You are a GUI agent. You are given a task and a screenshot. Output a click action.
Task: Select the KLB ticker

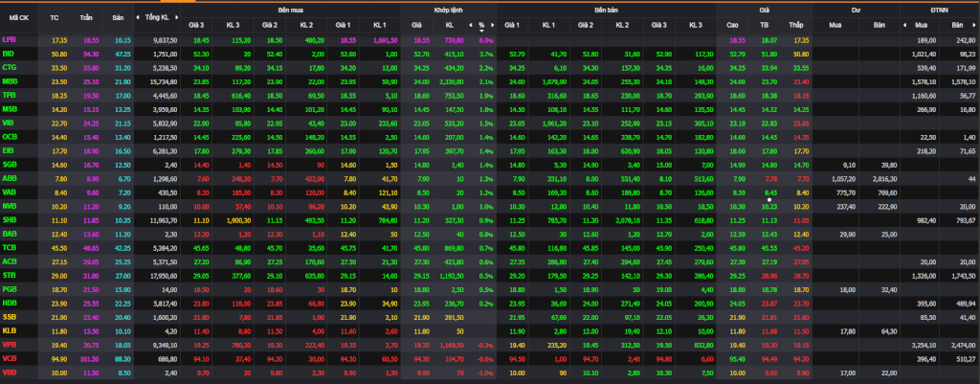[10, 329]
